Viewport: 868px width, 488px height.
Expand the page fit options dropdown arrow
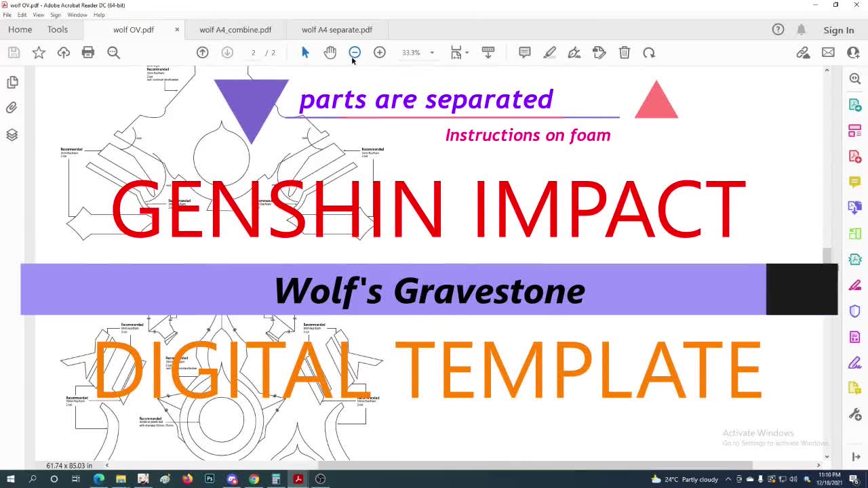pyautogui.click(x=467, y=53)
